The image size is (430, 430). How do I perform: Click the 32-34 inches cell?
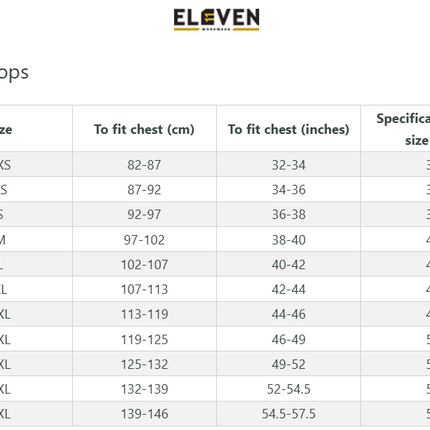pyautogui.click(x=289, y=165)
